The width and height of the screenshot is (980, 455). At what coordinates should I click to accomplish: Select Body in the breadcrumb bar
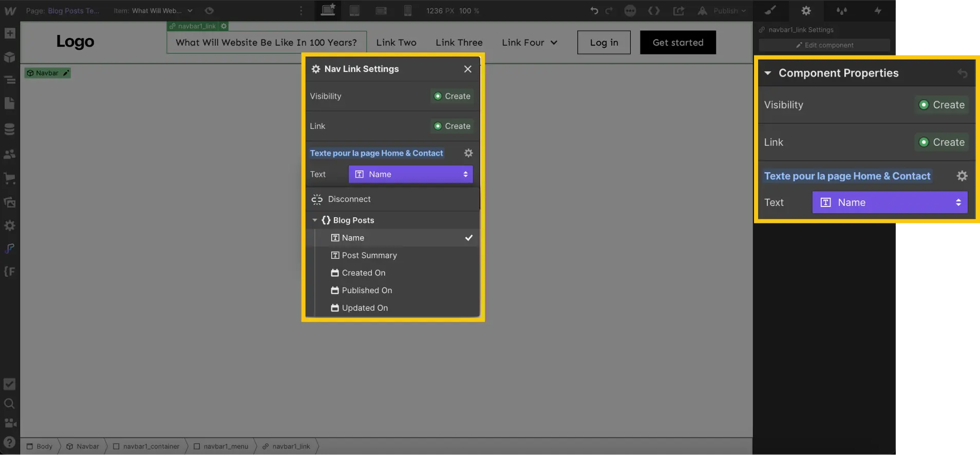40,446
